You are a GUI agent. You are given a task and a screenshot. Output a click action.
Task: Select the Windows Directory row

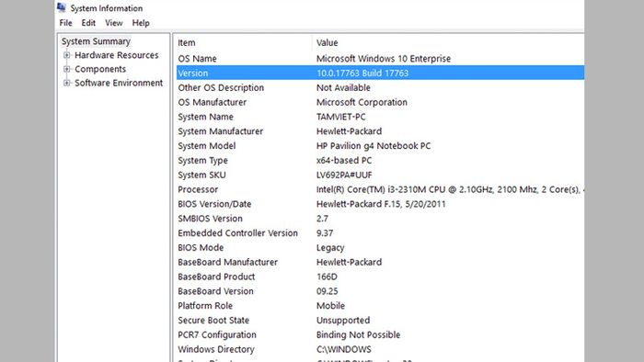coord(380,350)
